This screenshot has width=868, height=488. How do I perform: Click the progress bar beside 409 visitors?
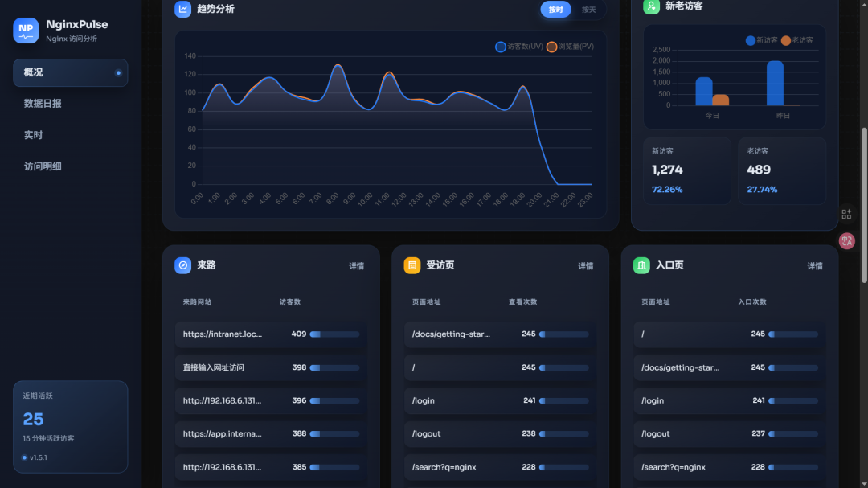[335, 334]
